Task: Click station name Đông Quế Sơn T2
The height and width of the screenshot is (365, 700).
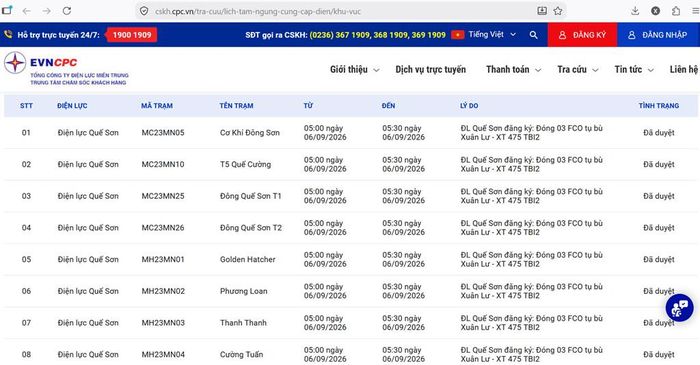Action: pos(250,228)
